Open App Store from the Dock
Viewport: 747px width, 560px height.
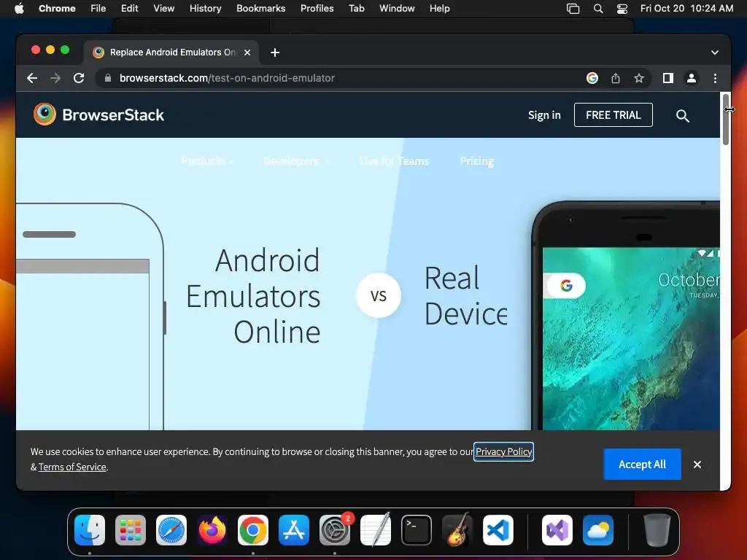294,530
